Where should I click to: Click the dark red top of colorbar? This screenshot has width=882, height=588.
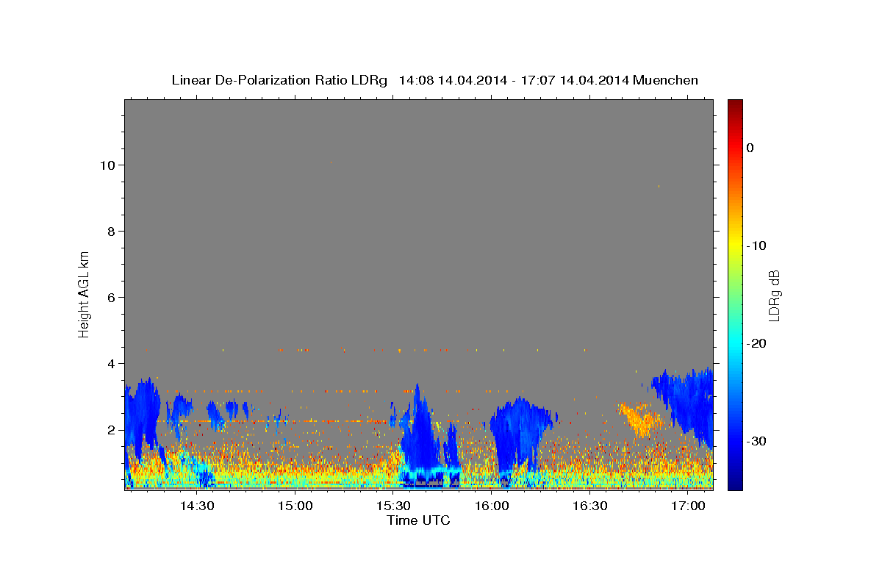(735, 105)
